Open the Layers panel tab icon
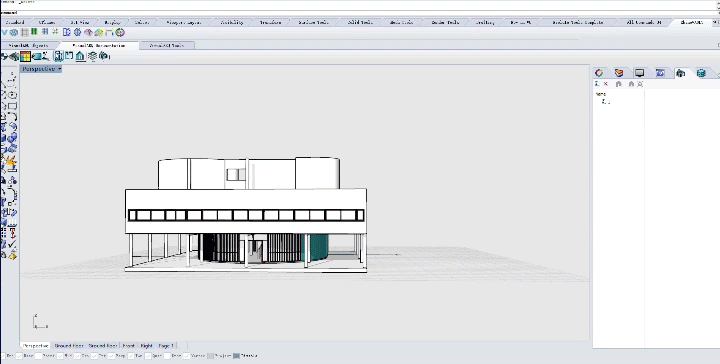 [x=619, y=73]
